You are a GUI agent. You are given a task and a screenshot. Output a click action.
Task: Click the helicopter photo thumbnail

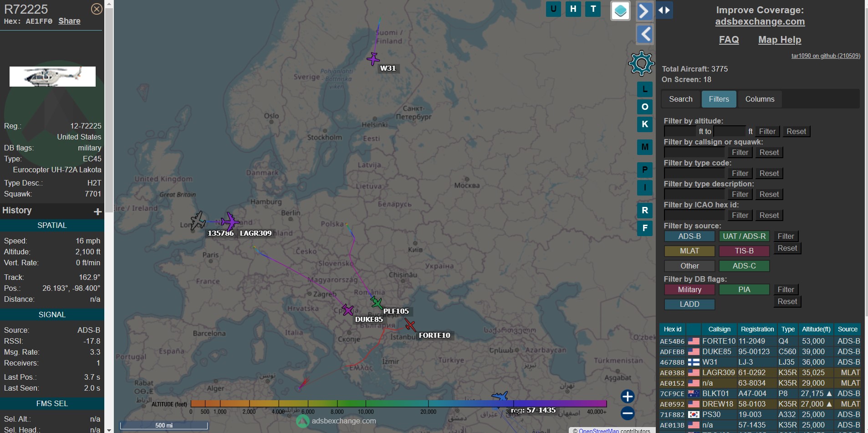(52, 77)
